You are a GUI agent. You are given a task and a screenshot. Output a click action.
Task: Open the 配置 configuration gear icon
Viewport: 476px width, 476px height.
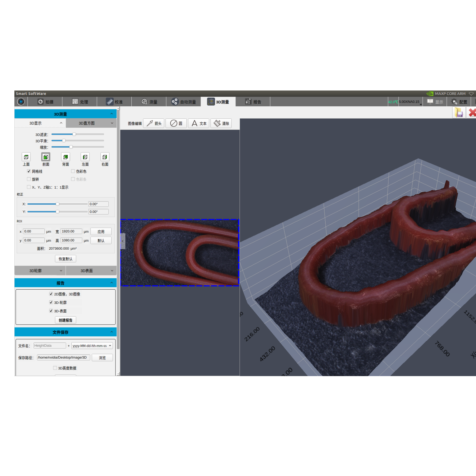click(x=454, y=102)
